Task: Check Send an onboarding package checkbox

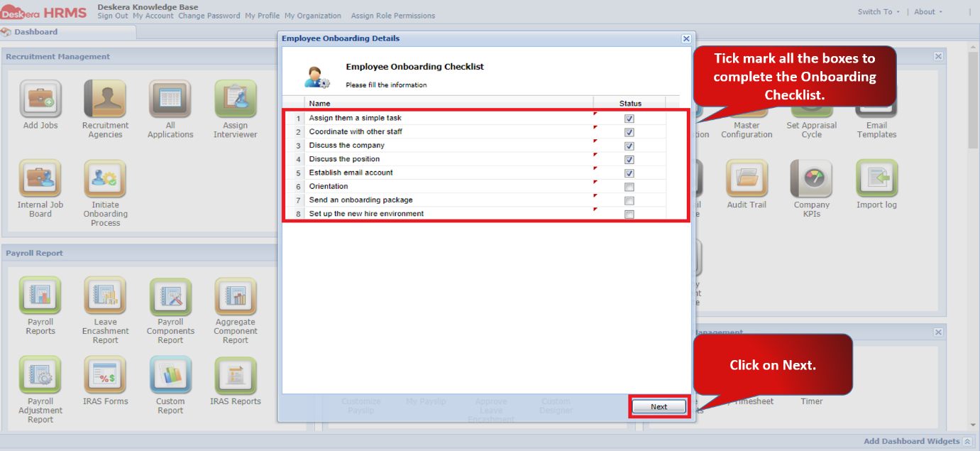Action: (629, 200)
